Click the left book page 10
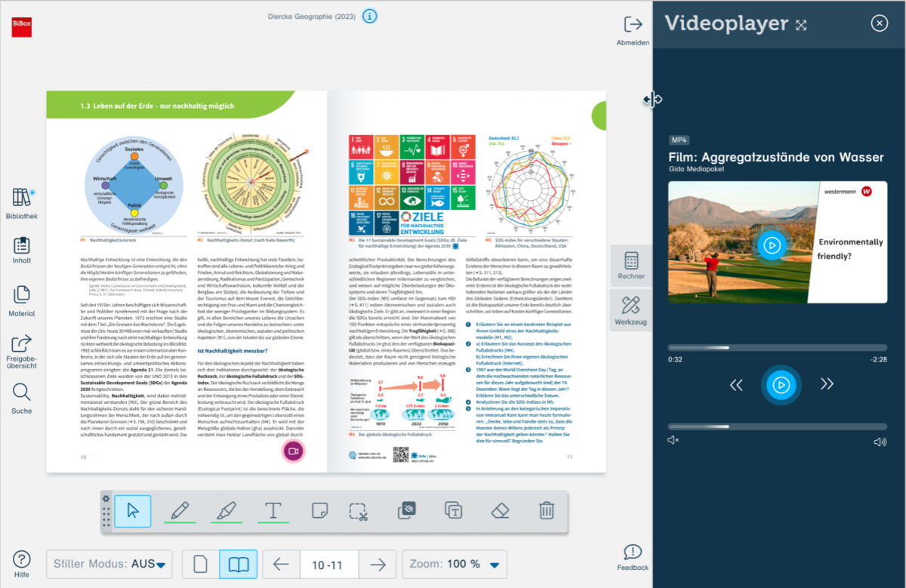This screenshot has height=588, width=906. point(186,282)
